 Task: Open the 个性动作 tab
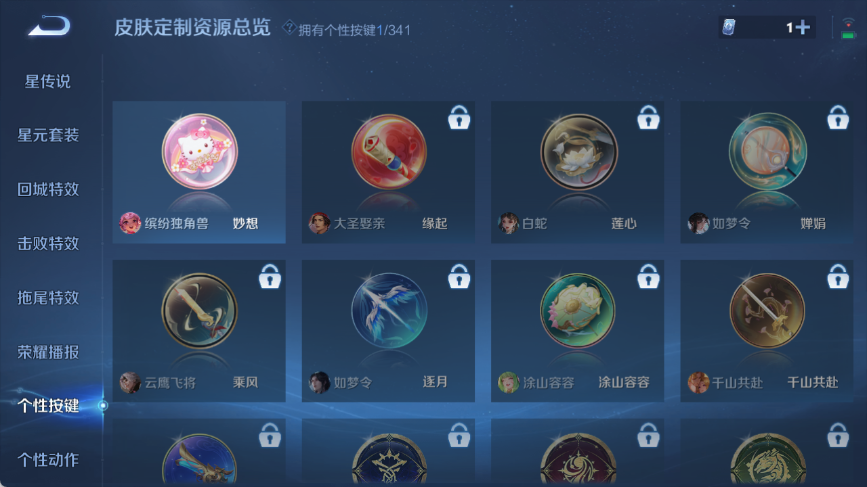[48, 459]
